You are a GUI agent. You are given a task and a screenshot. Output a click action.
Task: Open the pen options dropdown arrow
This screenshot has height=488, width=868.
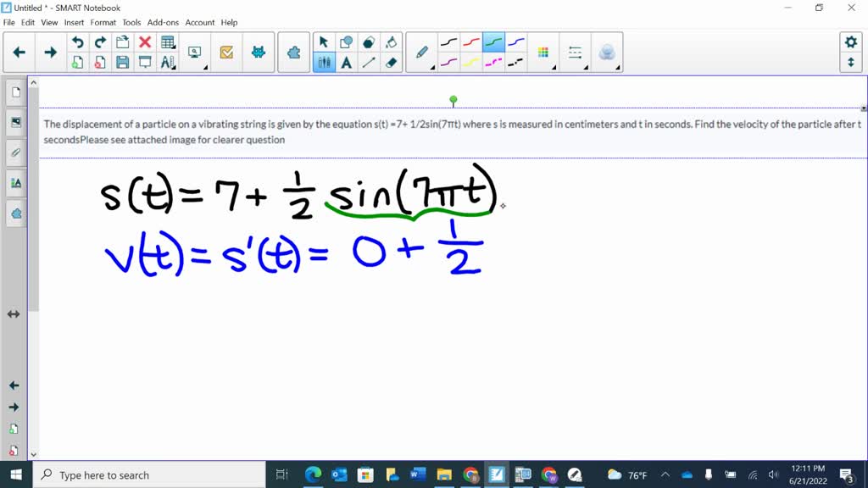coord(431,68)
